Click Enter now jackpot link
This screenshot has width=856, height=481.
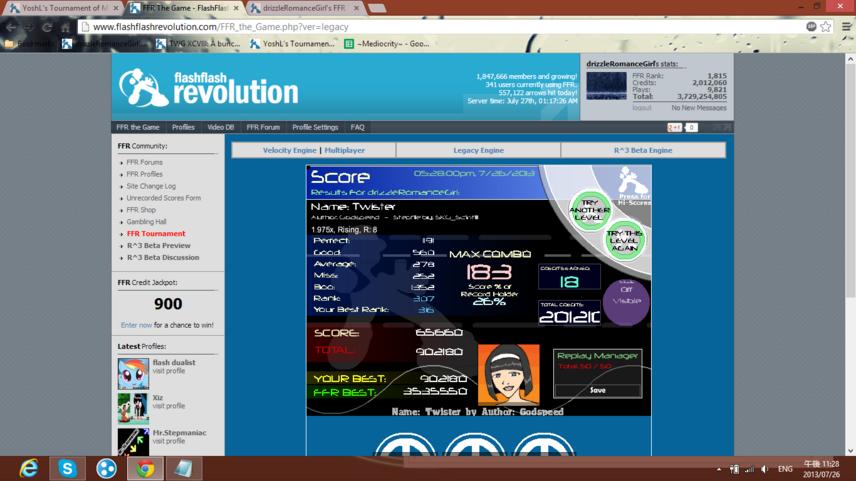(136, 325)
